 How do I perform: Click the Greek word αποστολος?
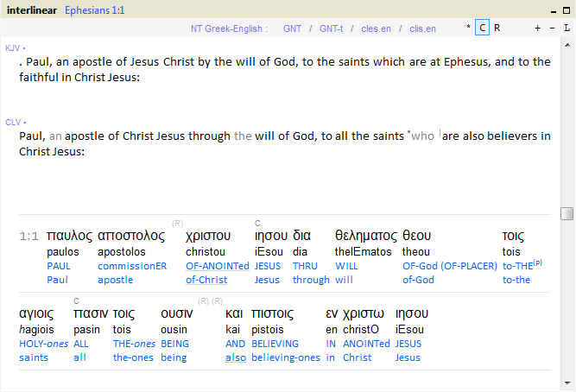tap(131, 236)
